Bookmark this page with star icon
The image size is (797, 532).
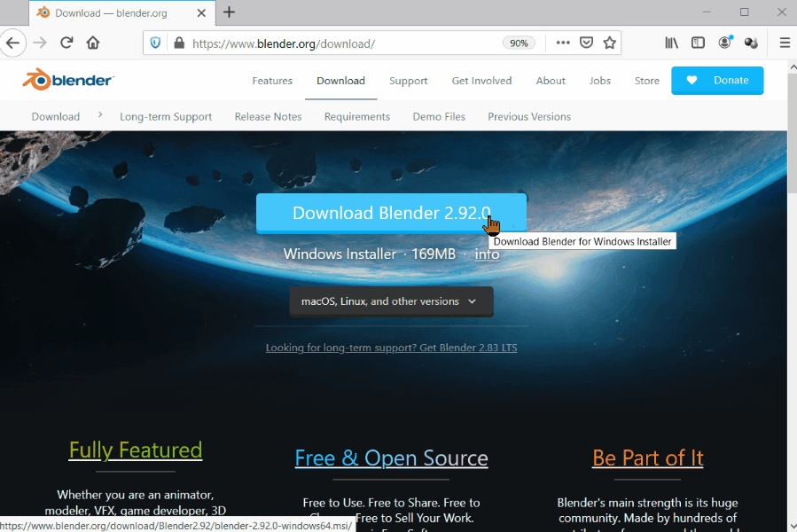point(609,43)
